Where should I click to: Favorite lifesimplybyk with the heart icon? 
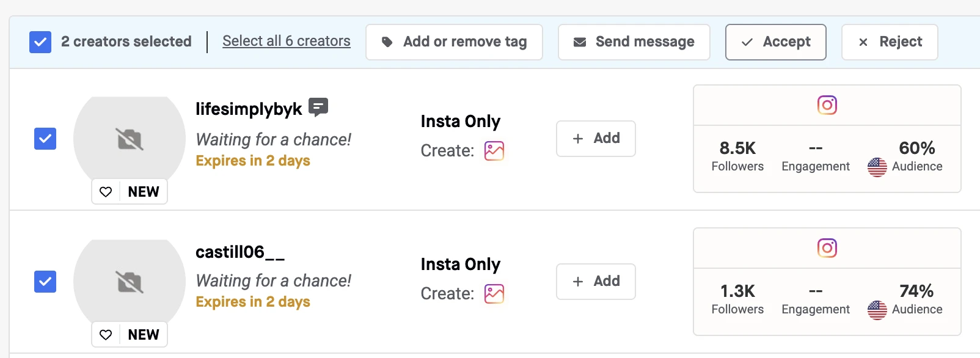pos(106,192)
